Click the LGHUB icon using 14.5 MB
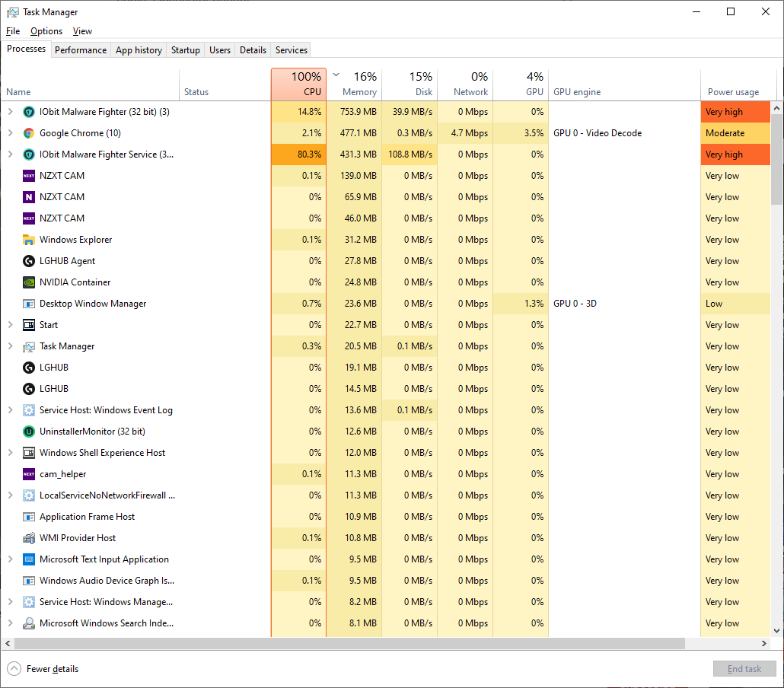This screenshot has width=784, height=688. coord(29,389)
